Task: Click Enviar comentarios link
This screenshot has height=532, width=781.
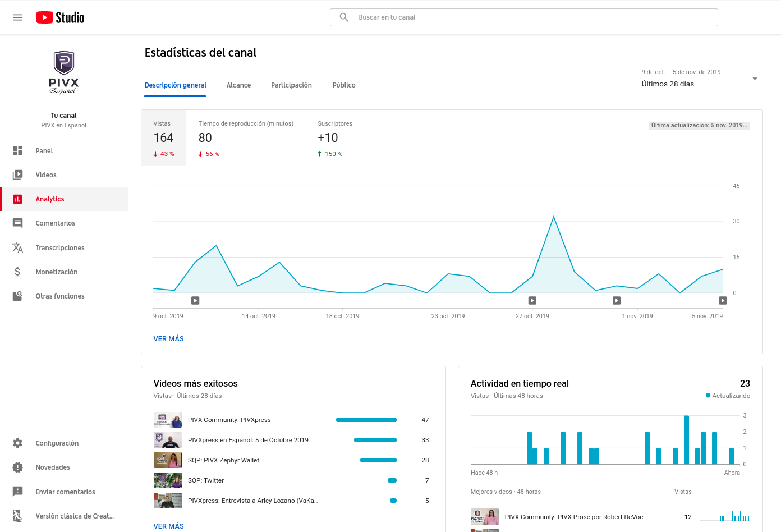Action: (x=64, y=492)
